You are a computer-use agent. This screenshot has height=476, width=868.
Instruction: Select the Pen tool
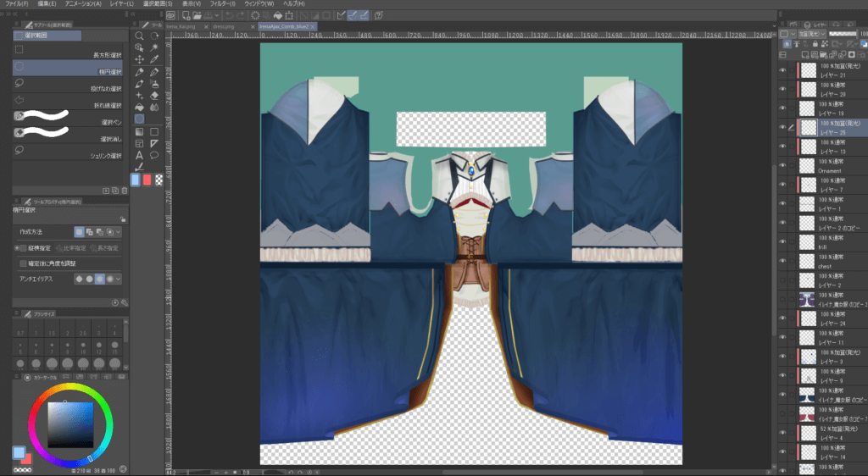pos(140,72)
